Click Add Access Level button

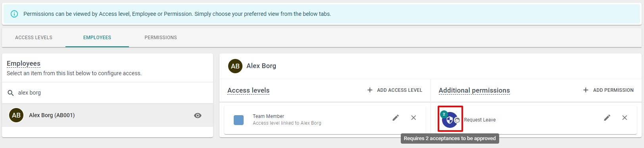pyautogui.click(x=395, y=90)
